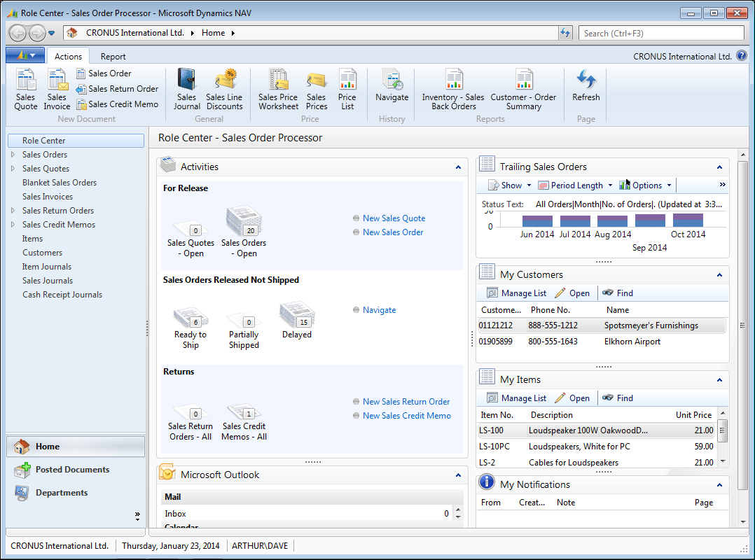Select Blanket Sales Orders in navigation pane
This screenshot has height=560, width=755.
(60, 182)
